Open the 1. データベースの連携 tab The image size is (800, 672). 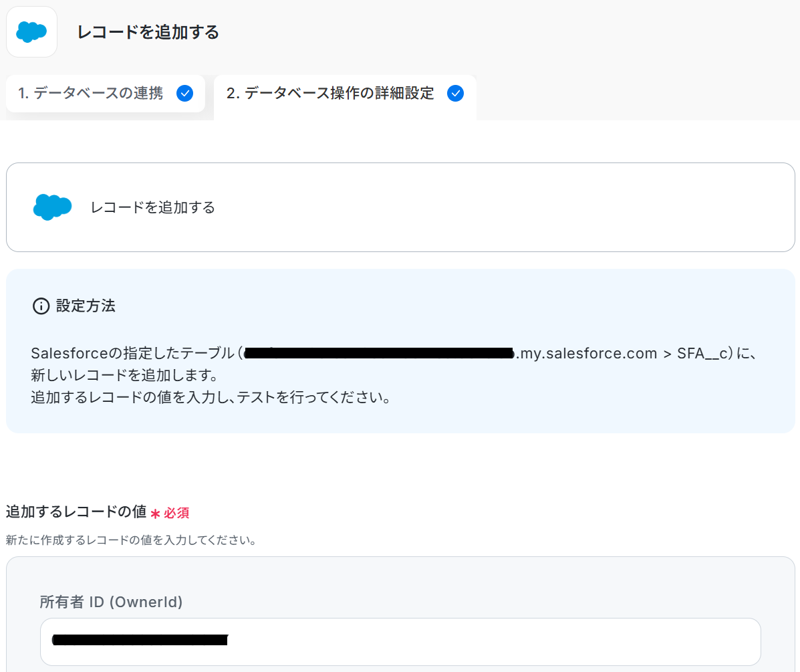click(106, 94)
